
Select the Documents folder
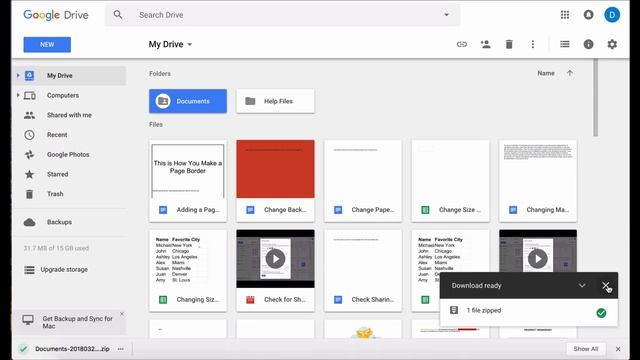coord(188,101)
